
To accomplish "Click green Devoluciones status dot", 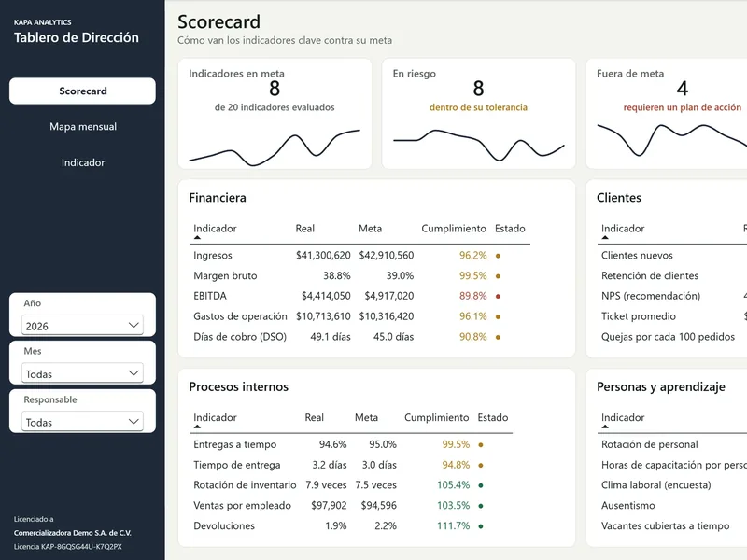I will coord(481,526).
